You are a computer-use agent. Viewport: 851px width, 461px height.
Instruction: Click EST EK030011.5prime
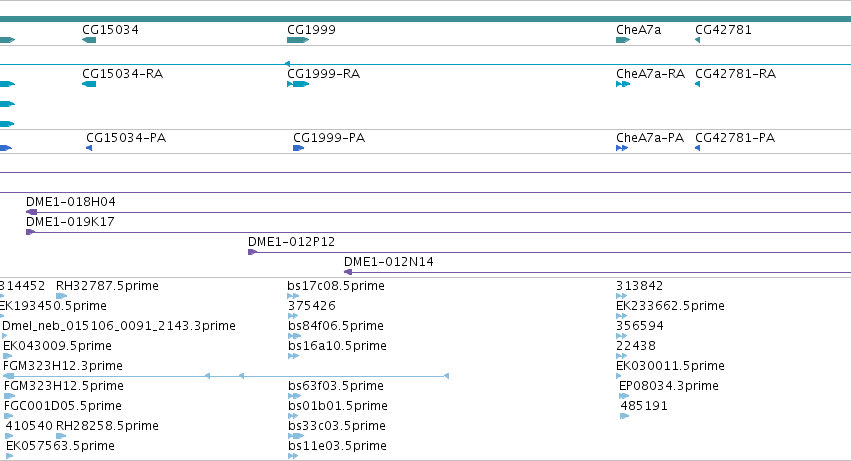click(x=670, y=367)
